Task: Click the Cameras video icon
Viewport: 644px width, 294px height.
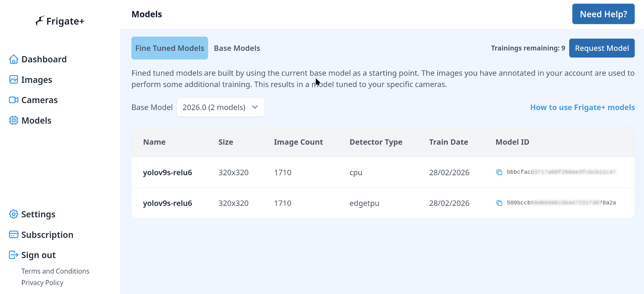Action: (x=14, y=100)
